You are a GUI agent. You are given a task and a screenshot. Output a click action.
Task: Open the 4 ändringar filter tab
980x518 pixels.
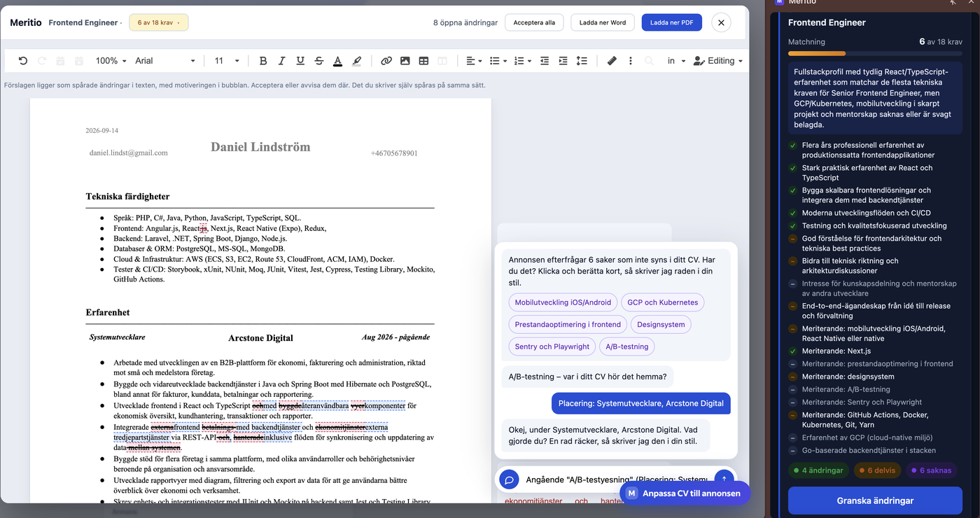coord(818,470)
